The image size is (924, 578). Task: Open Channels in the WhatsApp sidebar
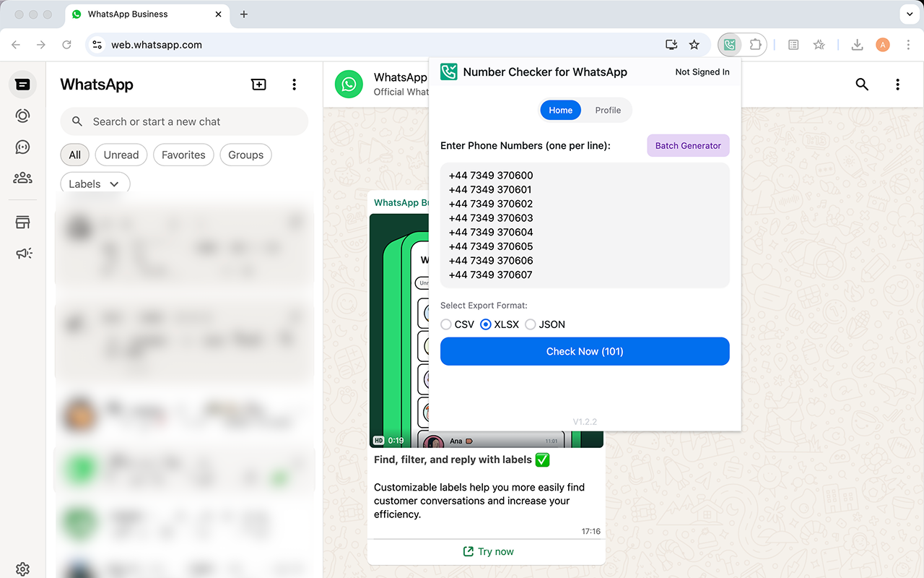[x=22, y=147]
